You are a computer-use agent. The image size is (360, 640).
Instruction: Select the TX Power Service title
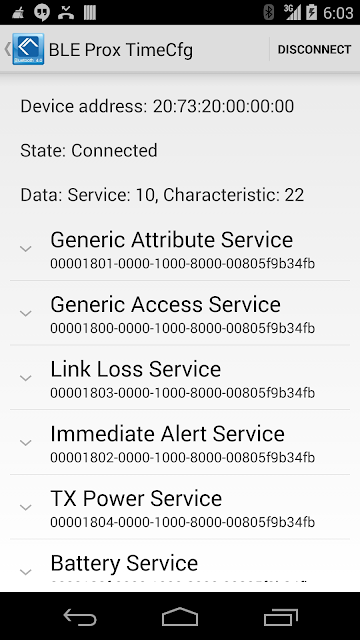[x=136, y=498]
